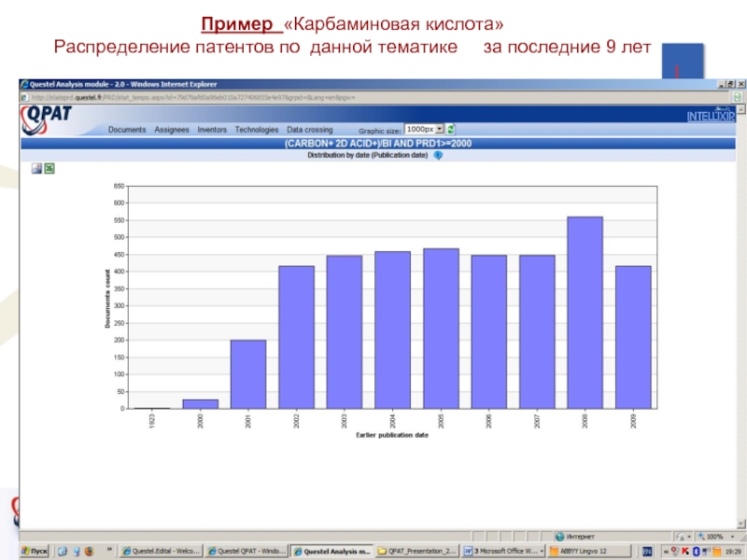This screenshot has width=747, height=560.
Task: Open the Windows Start (Пуск) button
Action: pyautogui.click(x=35, y=552)
